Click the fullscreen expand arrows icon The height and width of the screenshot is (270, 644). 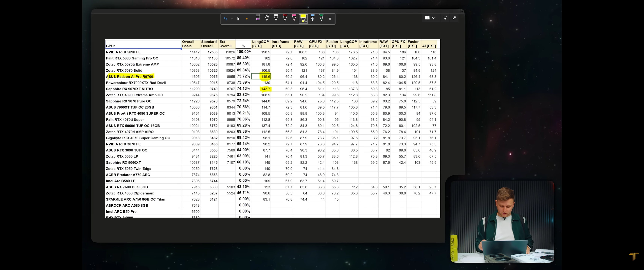click(454, 18)
